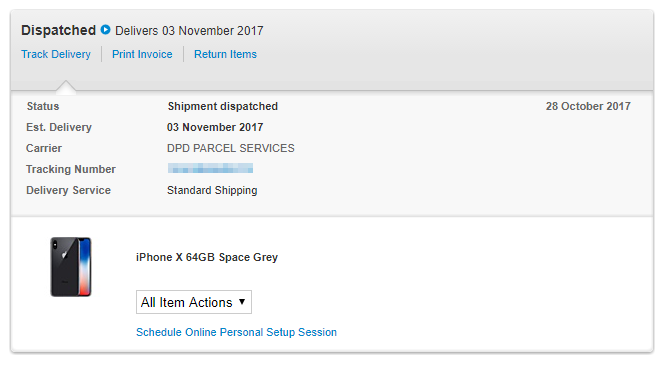Click Schedule Online Personal Setup Session link
This screenshot has height=365, width=663.
tap(236, 332)
